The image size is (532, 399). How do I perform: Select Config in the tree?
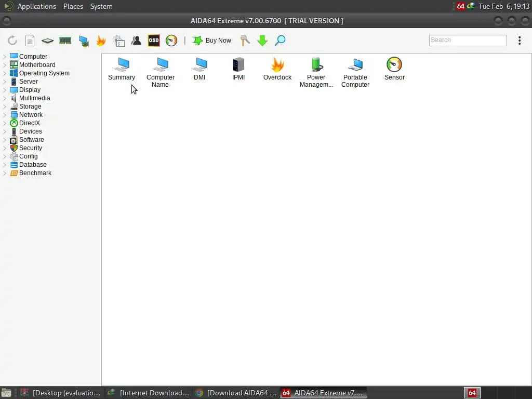(x=28, y=156)
